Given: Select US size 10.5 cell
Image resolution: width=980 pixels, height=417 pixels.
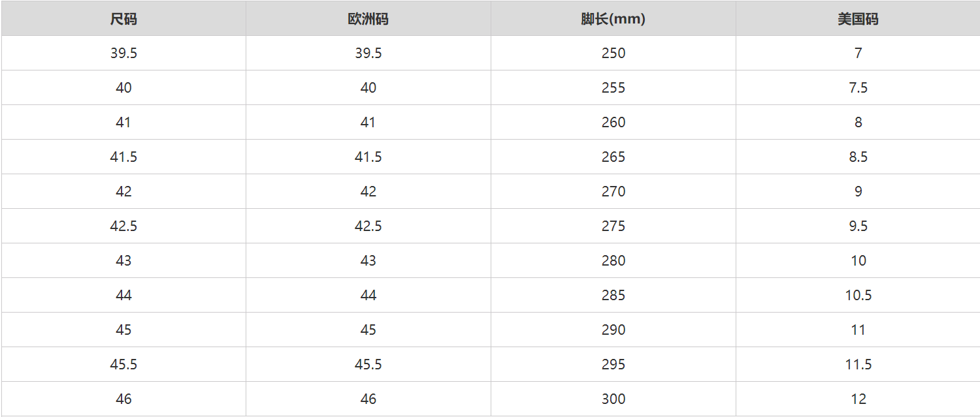Looking at the screenshot, I should 858,296.
